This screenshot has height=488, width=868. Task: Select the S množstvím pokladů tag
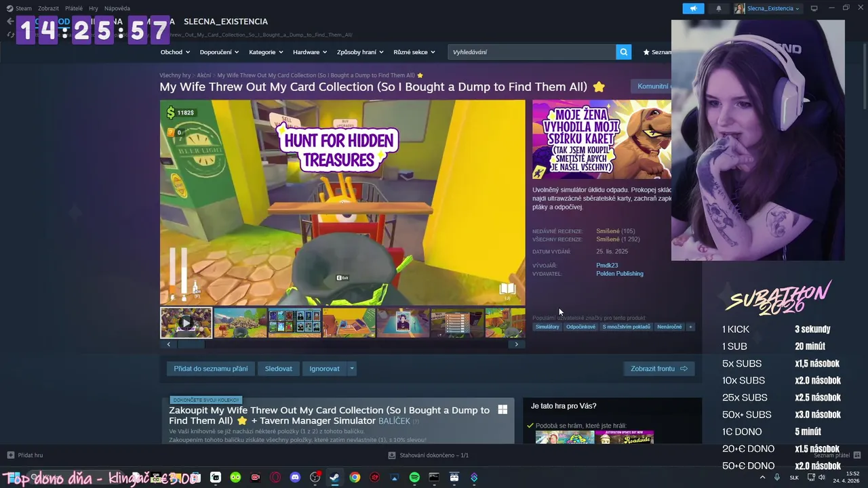click(x=626, y=327)
